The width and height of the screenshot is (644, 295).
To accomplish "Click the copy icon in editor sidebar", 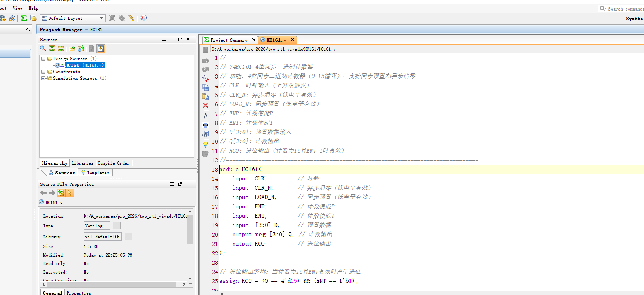I will pyautogui.click(x=206, y=87).
